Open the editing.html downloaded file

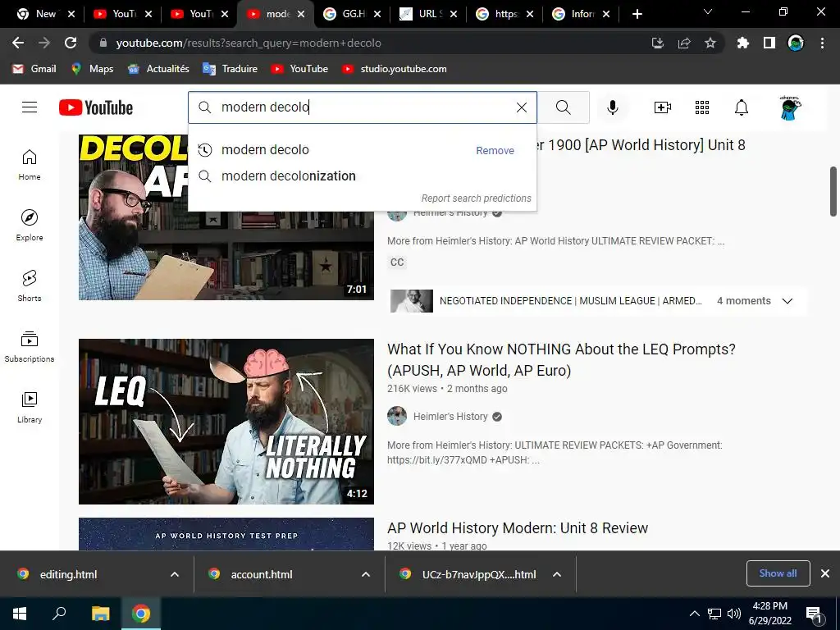click(x=68, y=574)
